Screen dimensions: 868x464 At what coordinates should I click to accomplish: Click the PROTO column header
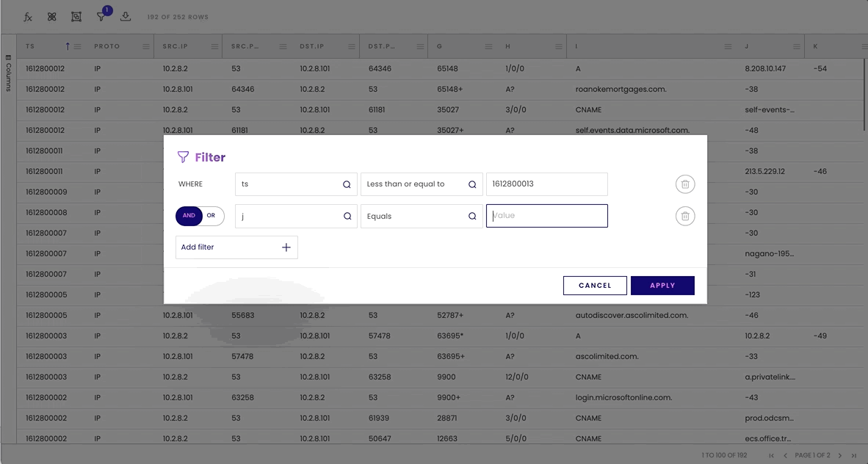[106, 46]
